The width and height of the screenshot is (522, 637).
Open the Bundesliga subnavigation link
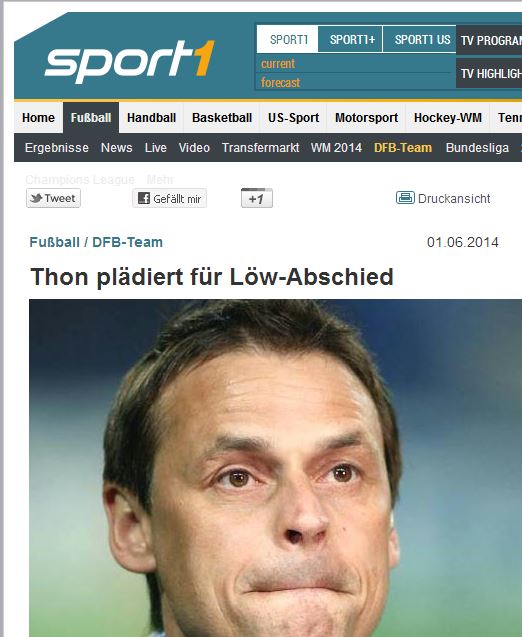477,147
